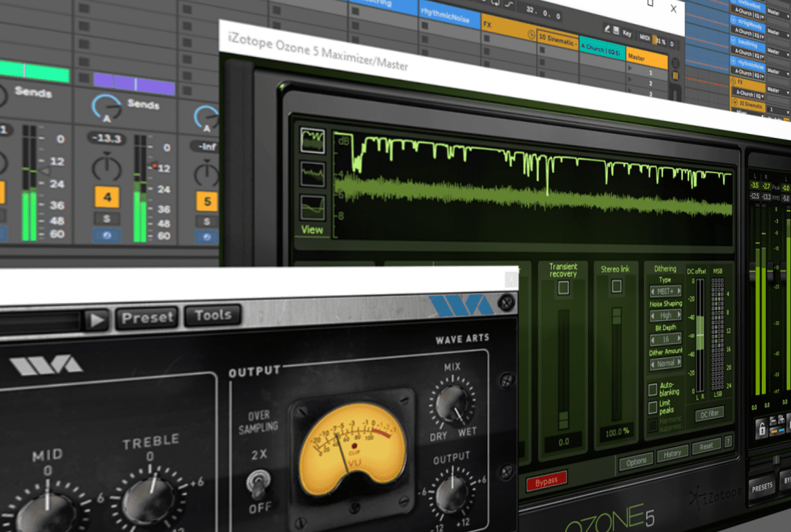Click the automation curve icon in Ableton toolbar
Viewport: 791px width, 532px height.
(x=509, y=5)
